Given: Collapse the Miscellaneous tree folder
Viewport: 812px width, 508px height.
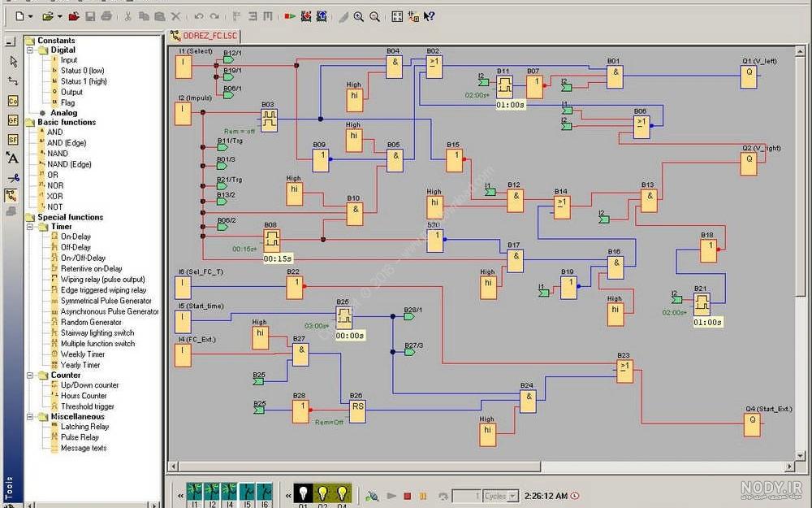Looking at the screenshot, I should point(30,417).
